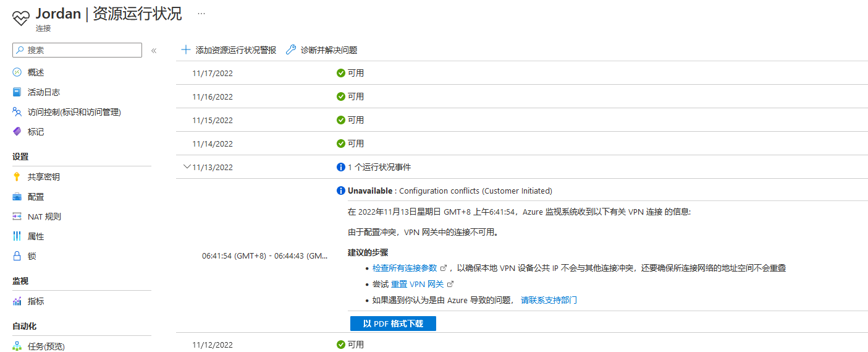Viewport: 868px width, 352px height.
Task: Click green check on 11/17/2022 row
Action: click(x=340, y=73)
